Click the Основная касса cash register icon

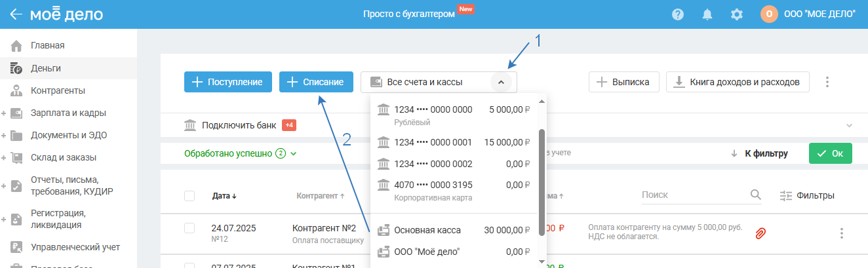[x=384, y=230]
